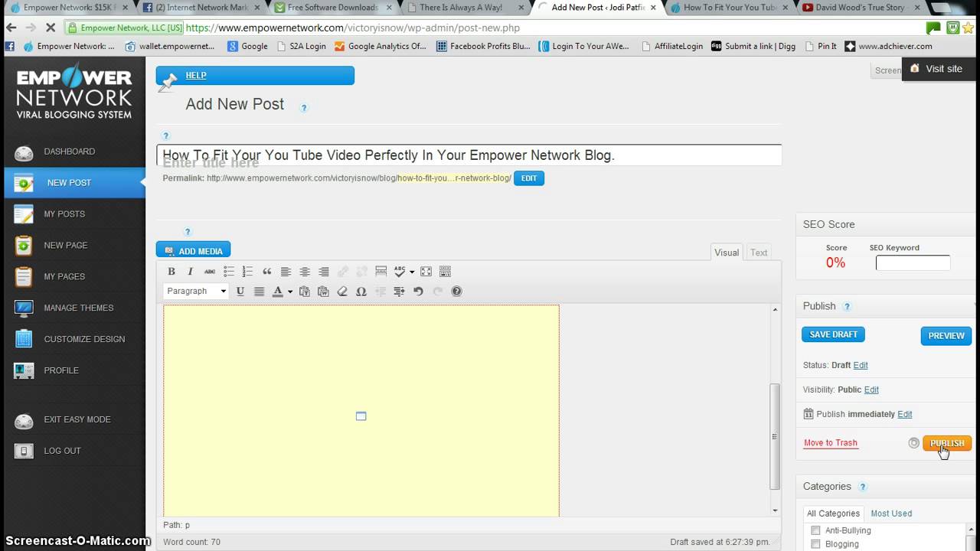The image size is (980, 551).
Task: Click the permalink Edit button
Action: [529, 178]
